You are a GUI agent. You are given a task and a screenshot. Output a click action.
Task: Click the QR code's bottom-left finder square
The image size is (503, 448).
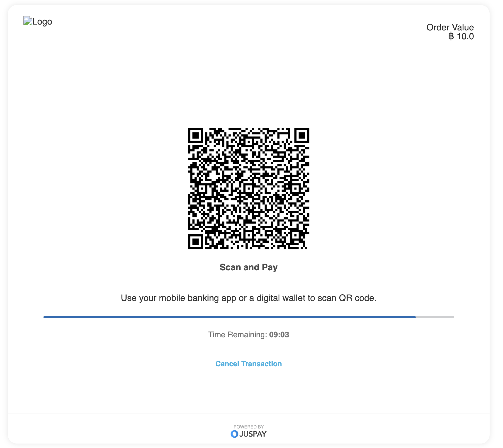(x=196, y=241)
